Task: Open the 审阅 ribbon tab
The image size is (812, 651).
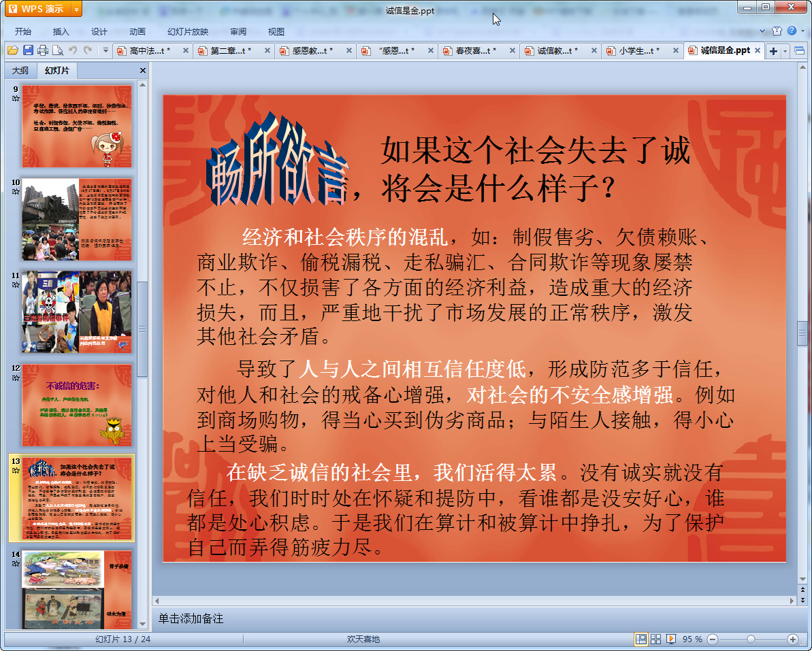Action: 238,31
